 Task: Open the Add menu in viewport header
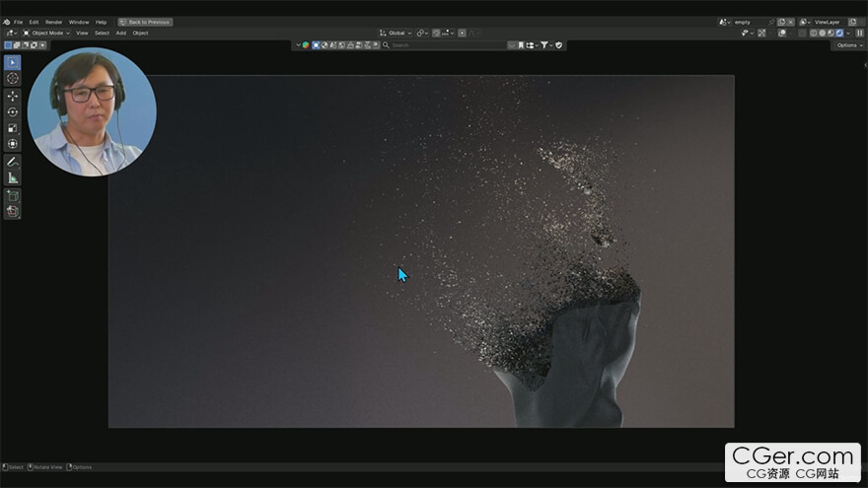coord(120,33)
